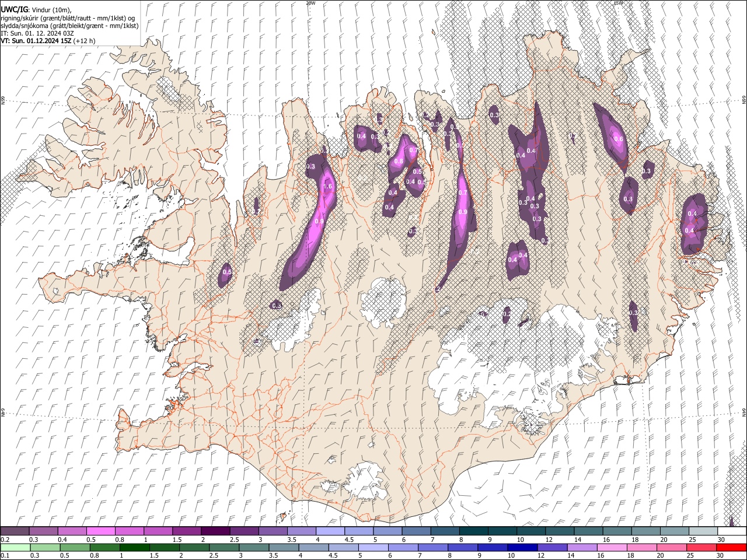
Task: Click the 20W longitude label
Action: 310,3
